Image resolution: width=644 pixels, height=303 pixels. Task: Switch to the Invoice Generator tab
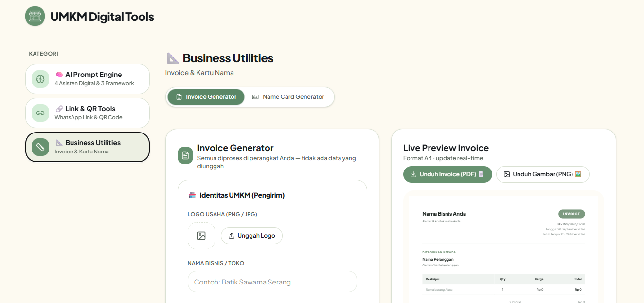206,97
